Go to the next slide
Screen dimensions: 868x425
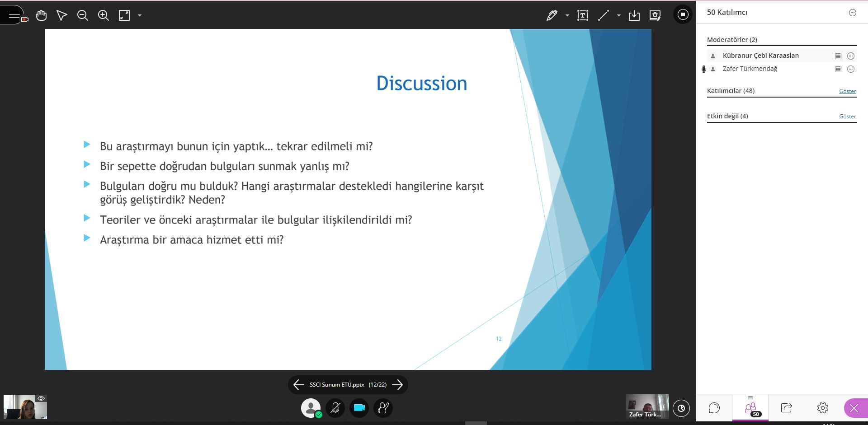(x=397, y=385)
